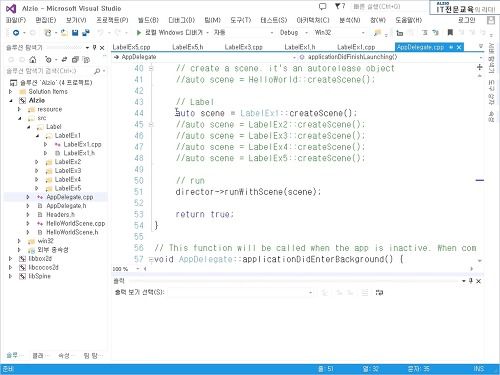Click the open file toolbar icon

[x=64, y=33]
